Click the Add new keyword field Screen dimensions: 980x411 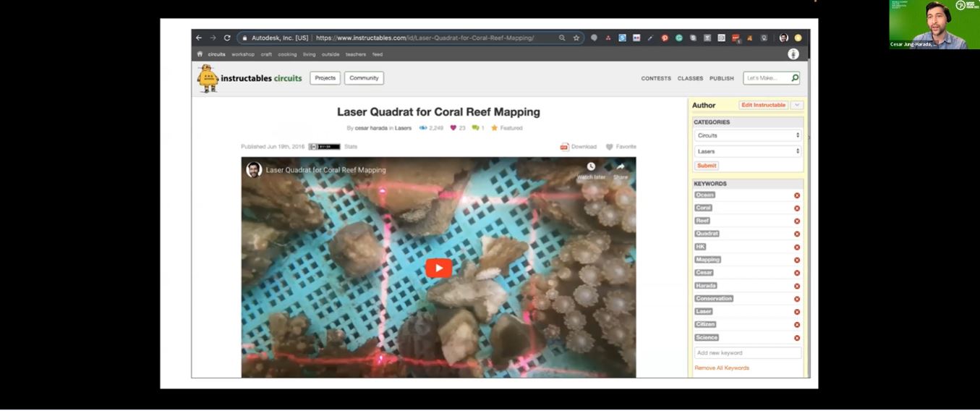click(748, 353)
